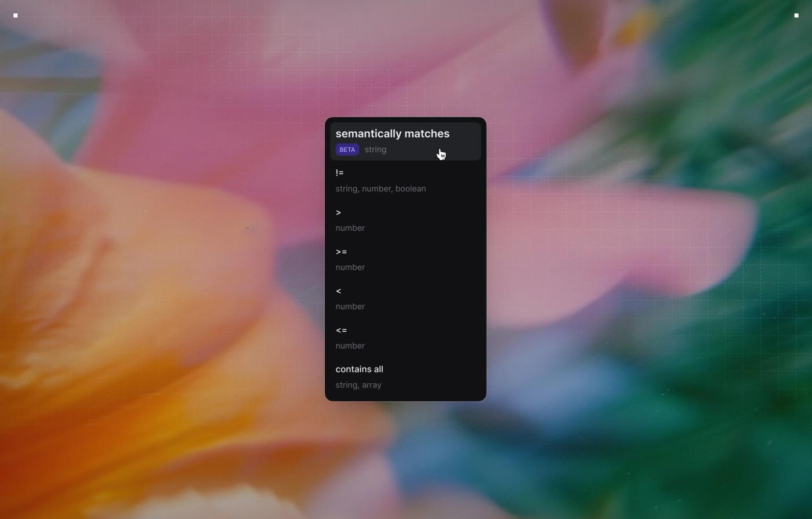Click "number" description under >= operator
The image size is (812, 519).
pyautogui.click(x=350, y=267)
